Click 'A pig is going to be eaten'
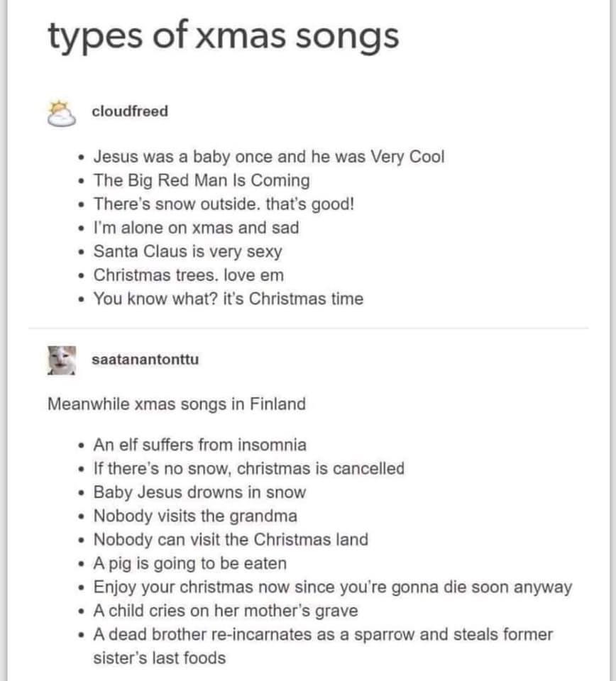This screenshot has height=681, width=616. 190,563
